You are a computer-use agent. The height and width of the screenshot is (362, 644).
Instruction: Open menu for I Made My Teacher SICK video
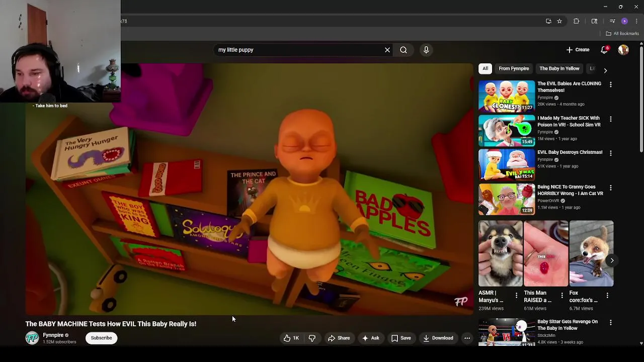pyautogui.click(x=611, y=119)
